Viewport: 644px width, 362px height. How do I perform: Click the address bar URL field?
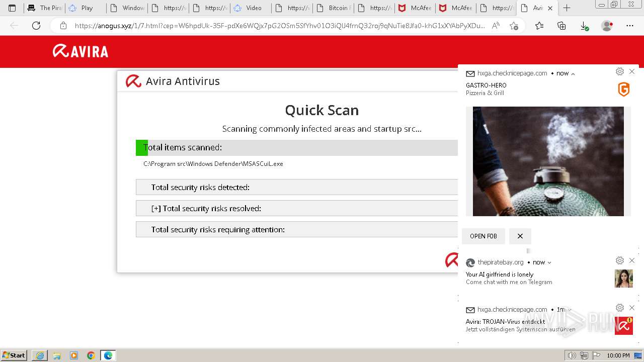[x=280, y=26]
